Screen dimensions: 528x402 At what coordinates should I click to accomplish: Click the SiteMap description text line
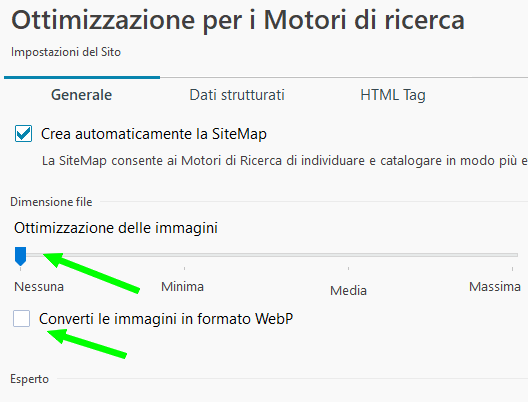285,161
